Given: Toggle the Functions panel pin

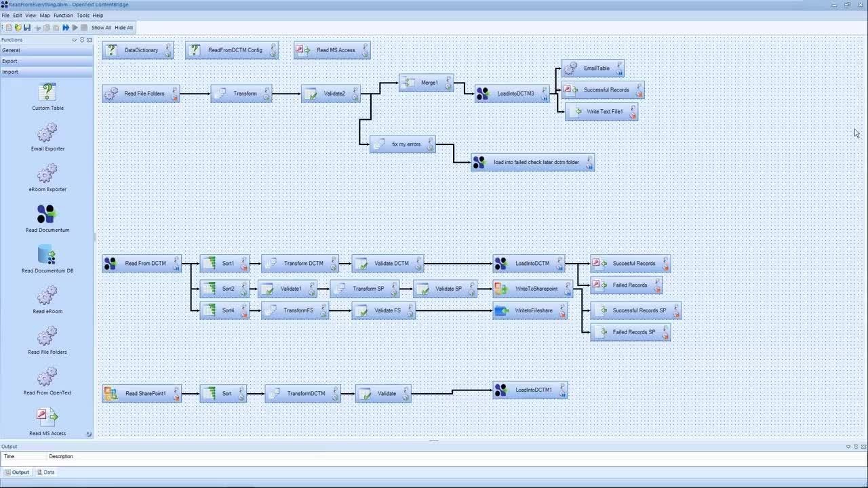Looking at the screenshot, I should click(x=82, y=40).
